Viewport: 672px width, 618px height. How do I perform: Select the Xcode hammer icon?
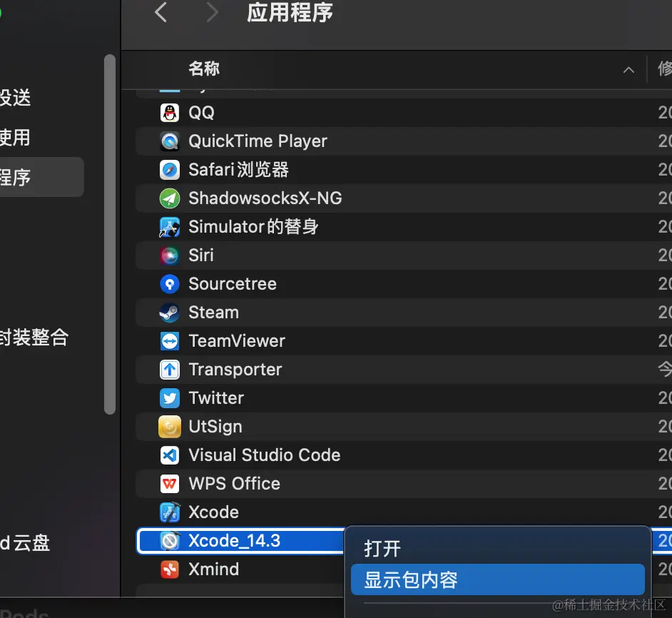click(x=169, y=512)
